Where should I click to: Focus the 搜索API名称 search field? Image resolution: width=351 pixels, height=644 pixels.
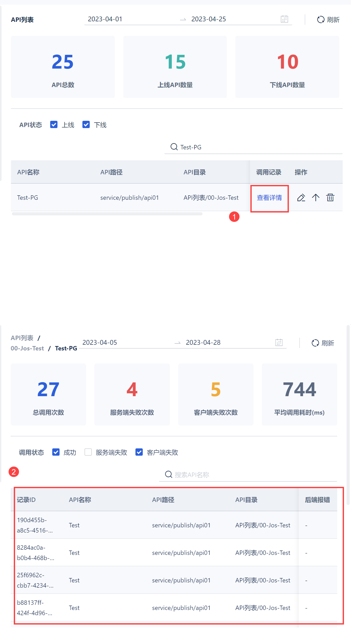(248, 475)
